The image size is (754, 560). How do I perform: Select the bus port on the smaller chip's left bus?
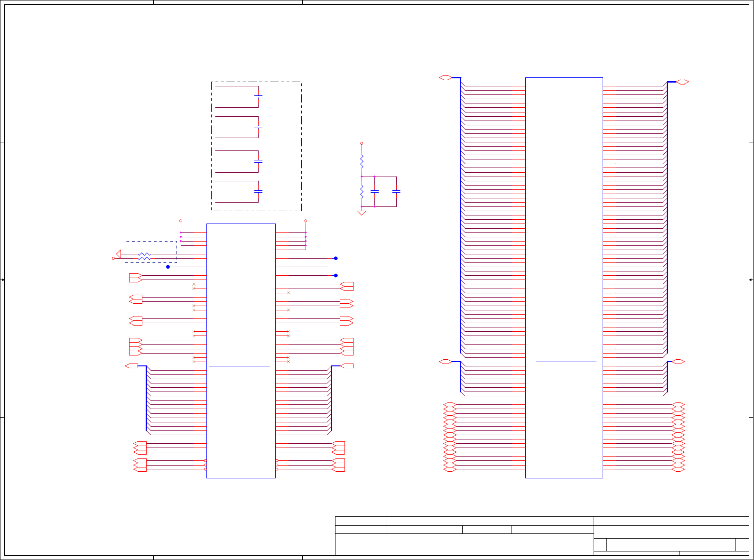(x=131, y=366)
